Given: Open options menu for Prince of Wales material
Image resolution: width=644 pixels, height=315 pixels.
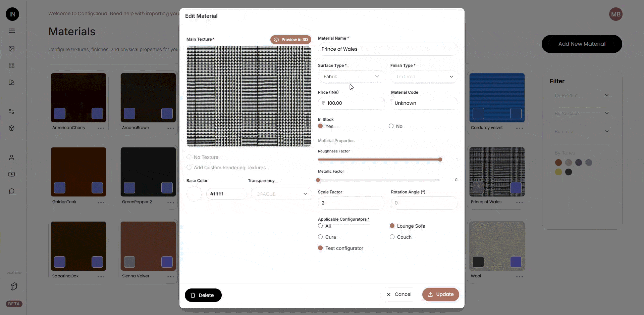Looking at the screenshot, I should 519,203.
